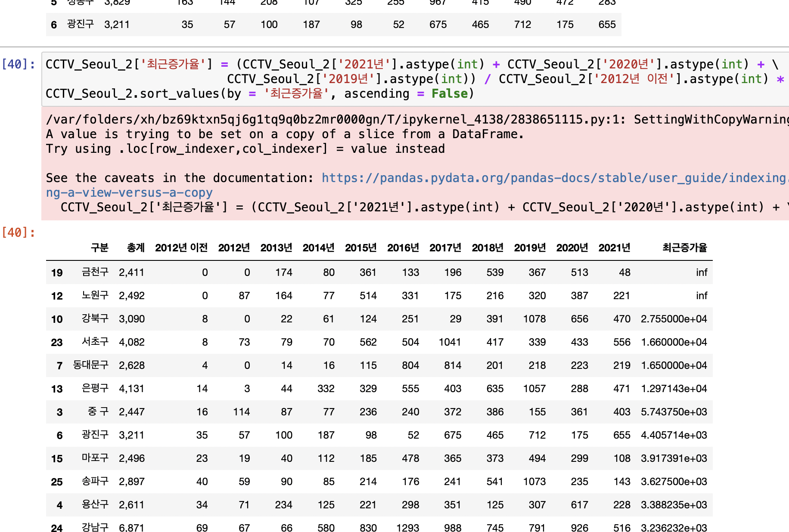Click the 2015년 column header
This screenshot has height=532, width=789.
pyautogui.click(x=360, y=247)
